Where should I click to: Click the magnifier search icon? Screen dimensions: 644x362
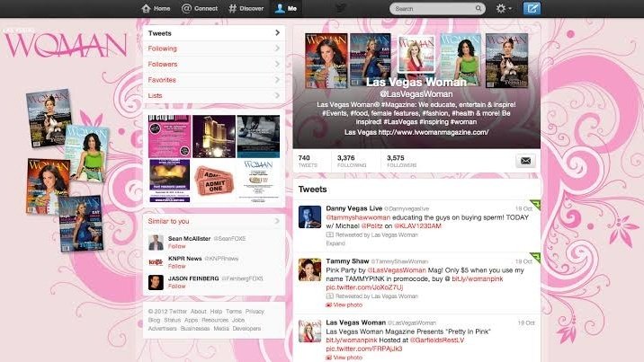tap(479, 8)
